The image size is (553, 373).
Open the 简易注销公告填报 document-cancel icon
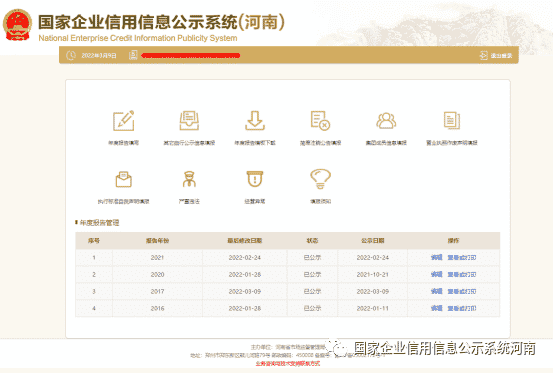[320, 121]
